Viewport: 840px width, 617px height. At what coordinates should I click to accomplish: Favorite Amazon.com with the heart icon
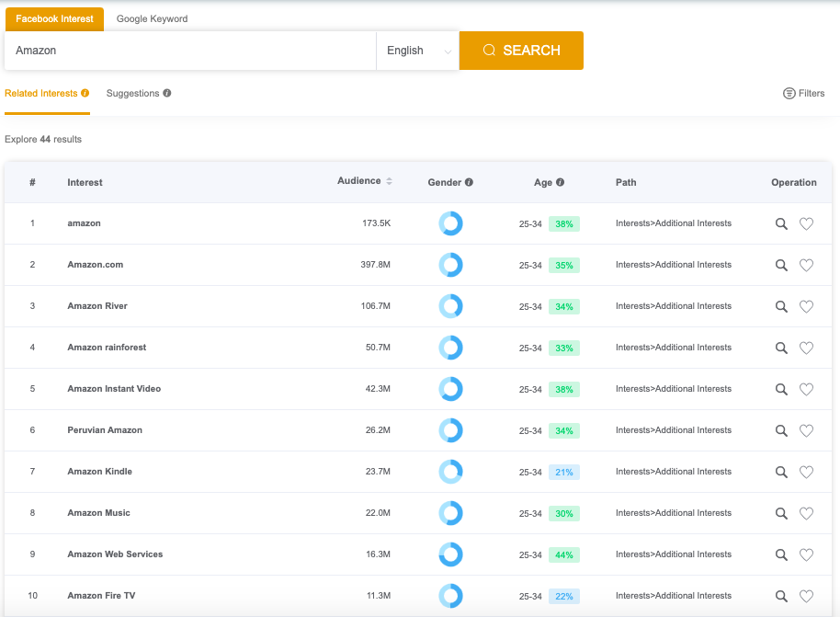[806, 266]
